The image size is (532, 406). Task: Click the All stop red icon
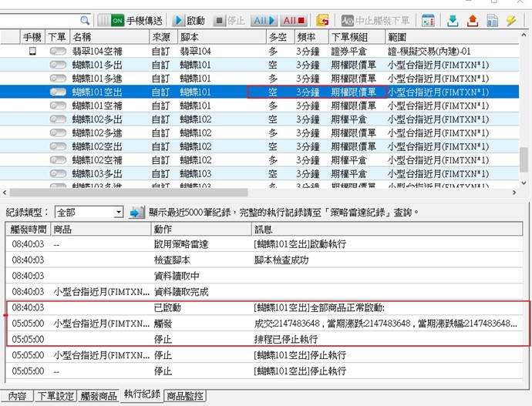[x=294, y=20]
